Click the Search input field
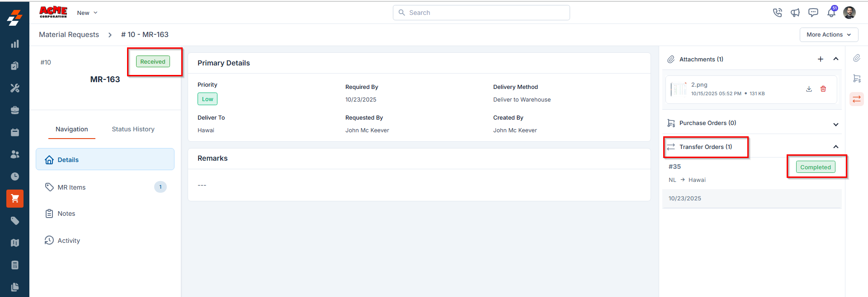This screenshot has width=868, height=297. pos(481,13)
